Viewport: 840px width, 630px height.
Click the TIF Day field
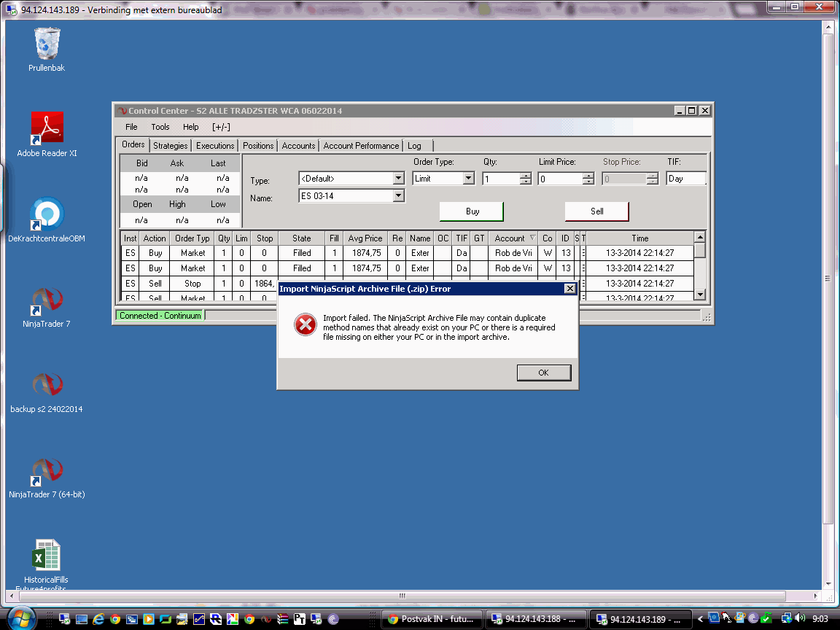coord(685,179)
